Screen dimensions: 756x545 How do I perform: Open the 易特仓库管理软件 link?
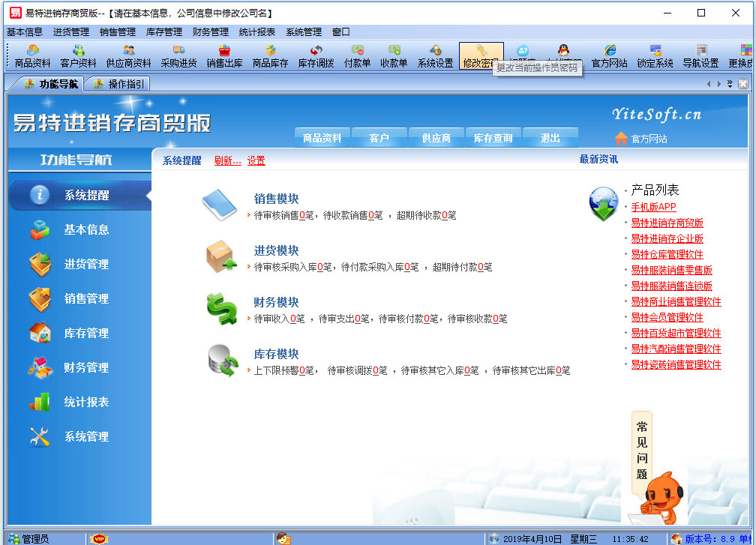[x=667, y=254]
